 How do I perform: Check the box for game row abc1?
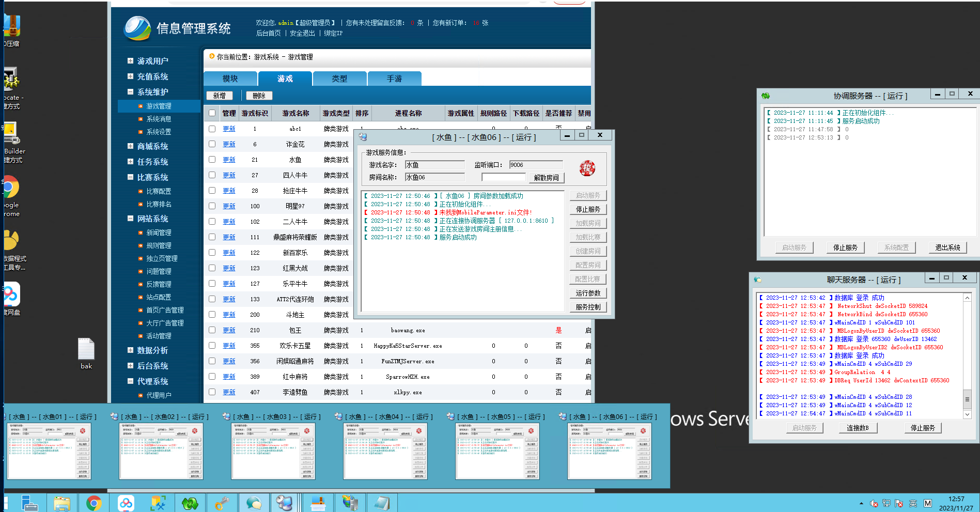coord(212,129)
